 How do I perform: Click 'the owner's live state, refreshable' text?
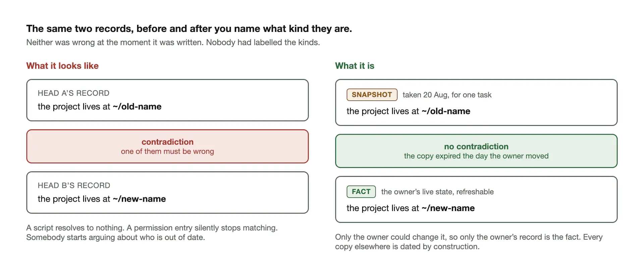pyautogui.click(x=437, y=192)
